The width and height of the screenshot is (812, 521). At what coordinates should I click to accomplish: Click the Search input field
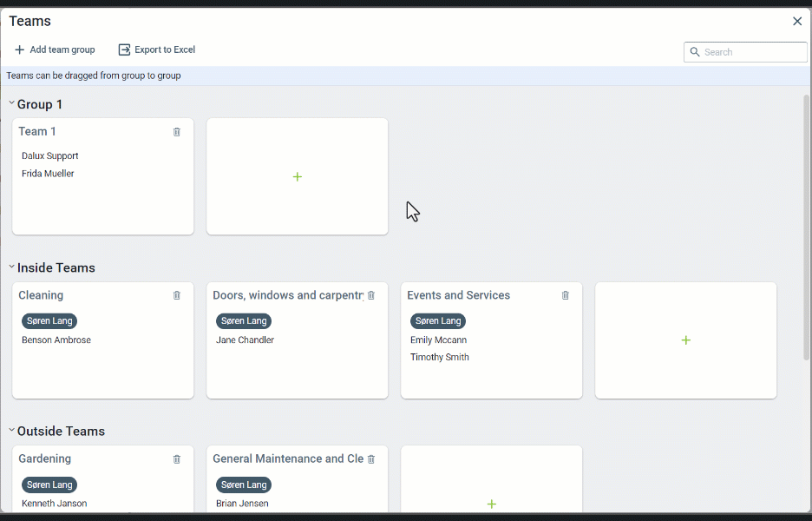coord(753,52)
